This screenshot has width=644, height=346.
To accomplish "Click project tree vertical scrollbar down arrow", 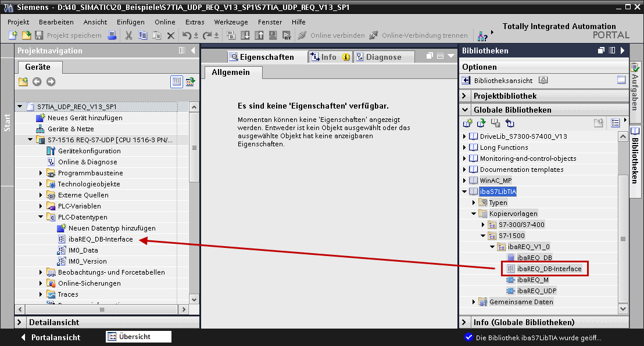I will coord(194,299).
